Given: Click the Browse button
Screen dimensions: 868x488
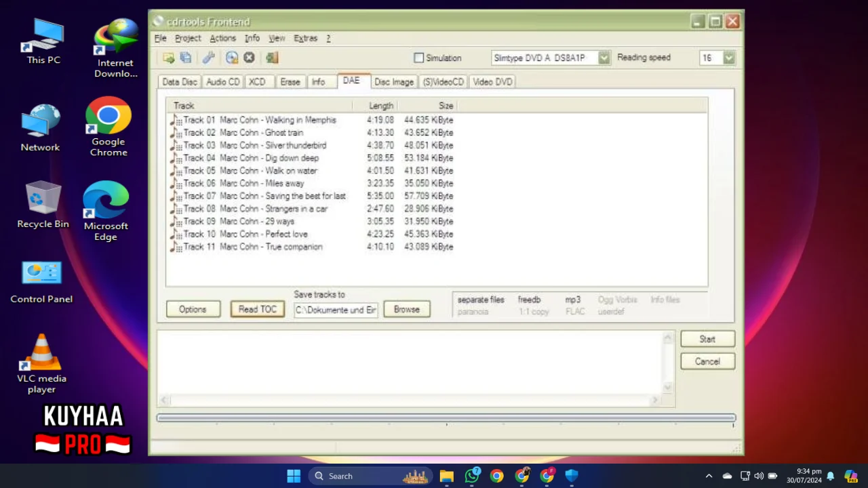Looking at the screenshot, I should click(x=407, y=309).
